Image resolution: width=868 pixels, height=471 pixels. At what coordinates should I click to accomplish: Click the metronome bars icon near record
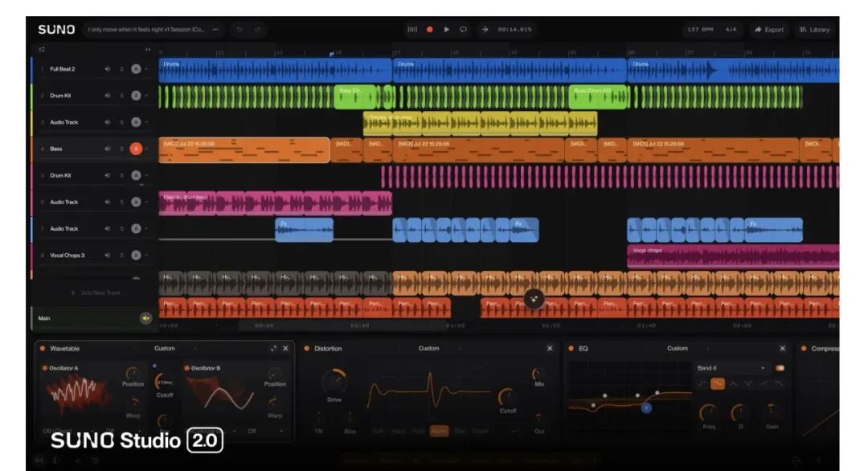412,29
